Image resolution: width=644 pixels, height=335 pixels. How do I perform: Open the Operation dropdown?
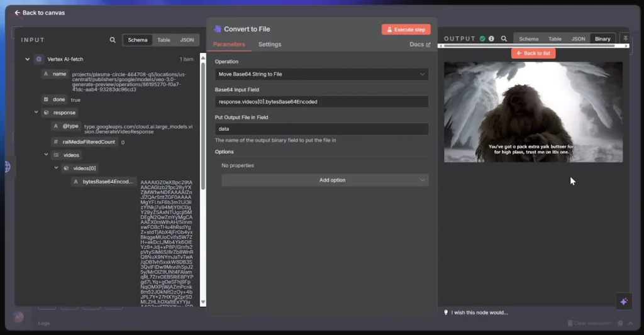(321, 74)
